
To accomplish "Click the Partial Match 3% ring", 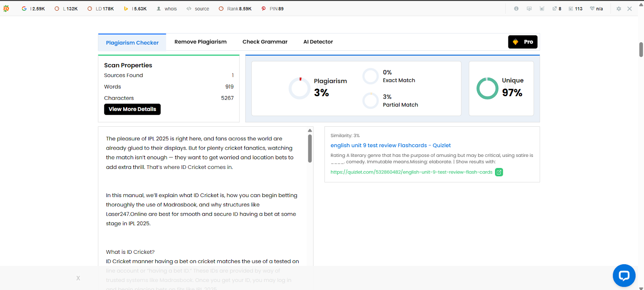I will click(x=371, y=101).
